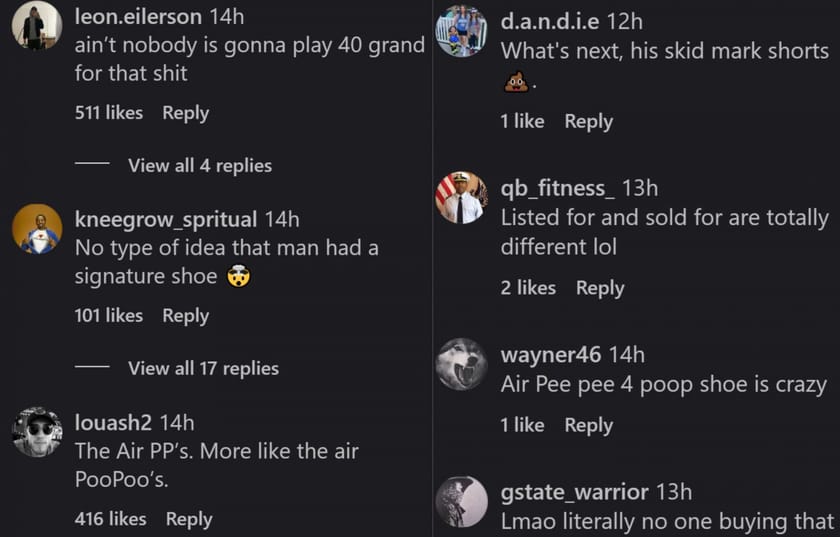Open the leon.eilerson username link
840x537 pixels.
[x=138, y=17]
